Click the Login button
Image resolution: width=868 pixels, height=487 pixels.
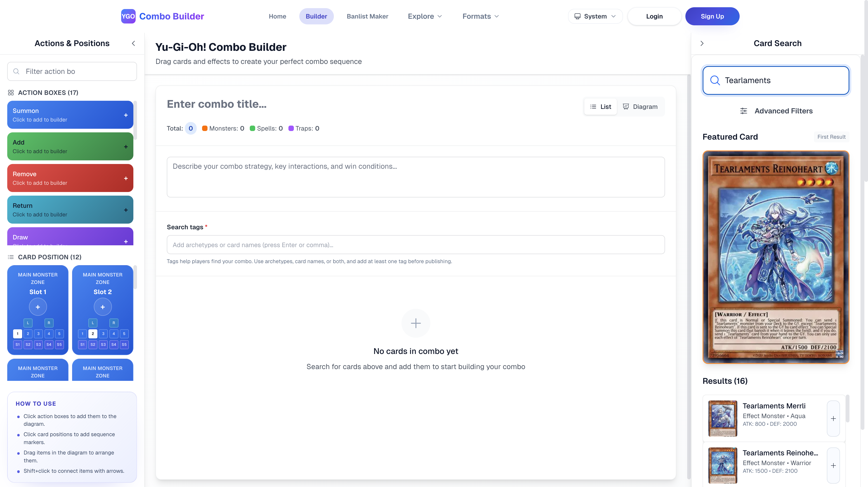pos(654,16)
